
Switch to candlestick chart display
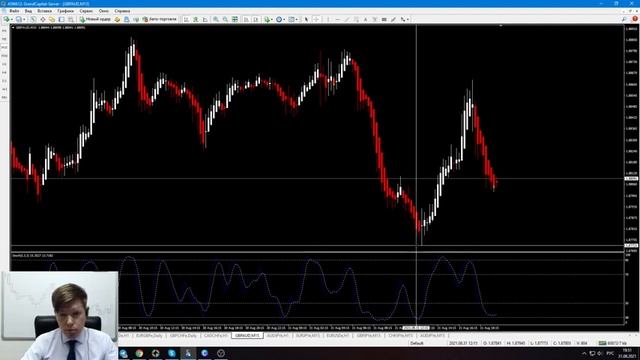click(196, 19)
